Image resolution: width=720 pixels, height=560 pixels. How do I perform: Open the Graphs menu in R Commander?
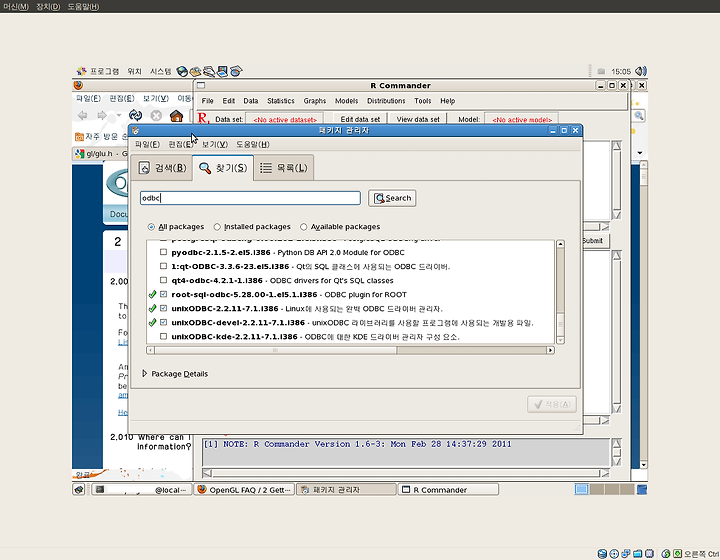point(315,101)
